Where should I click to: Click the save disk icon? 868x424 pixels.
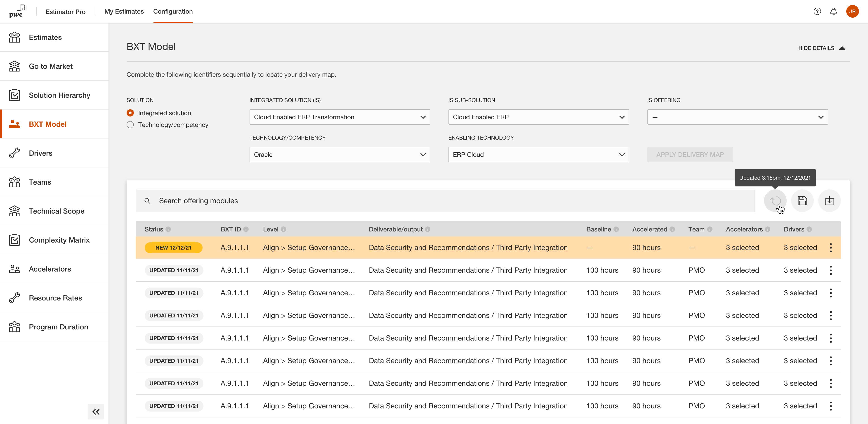802,201
